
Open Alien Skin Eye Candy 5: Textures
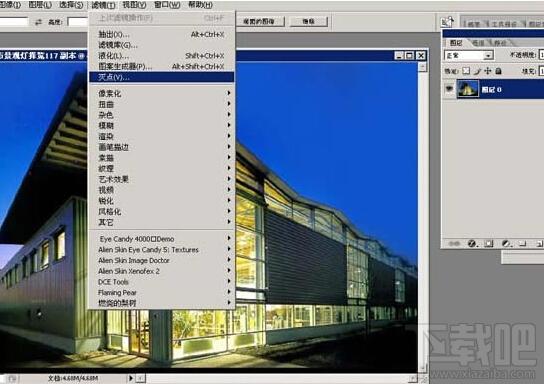click(162, 249)
